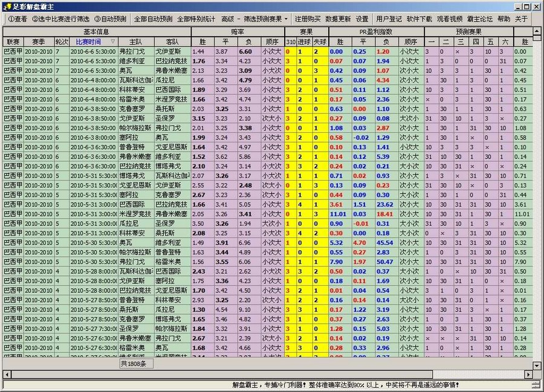Click the 基本信息 group header
This screenshot has width=544, height=392.
coord(97,32)
